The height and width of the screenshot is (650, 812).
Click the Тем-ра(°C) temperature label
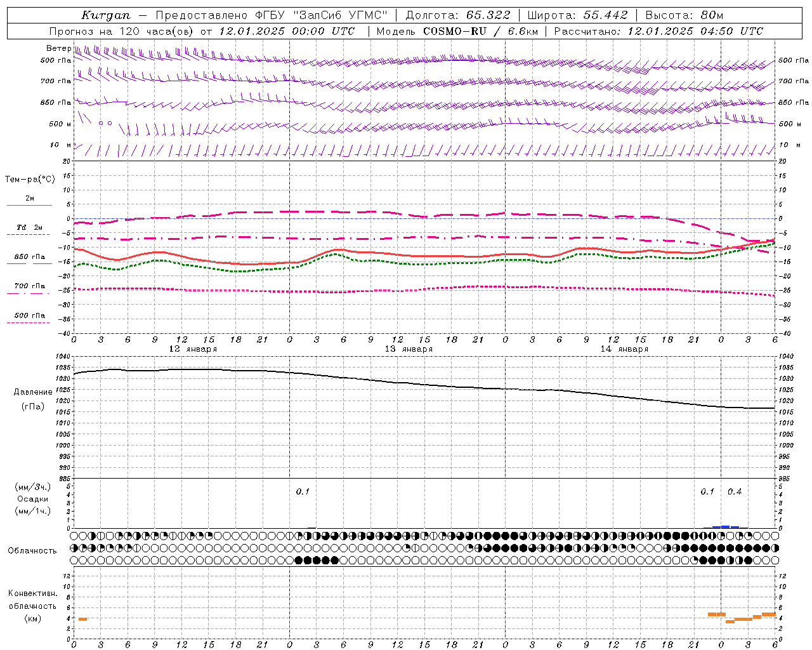click(x=30, y=180)
